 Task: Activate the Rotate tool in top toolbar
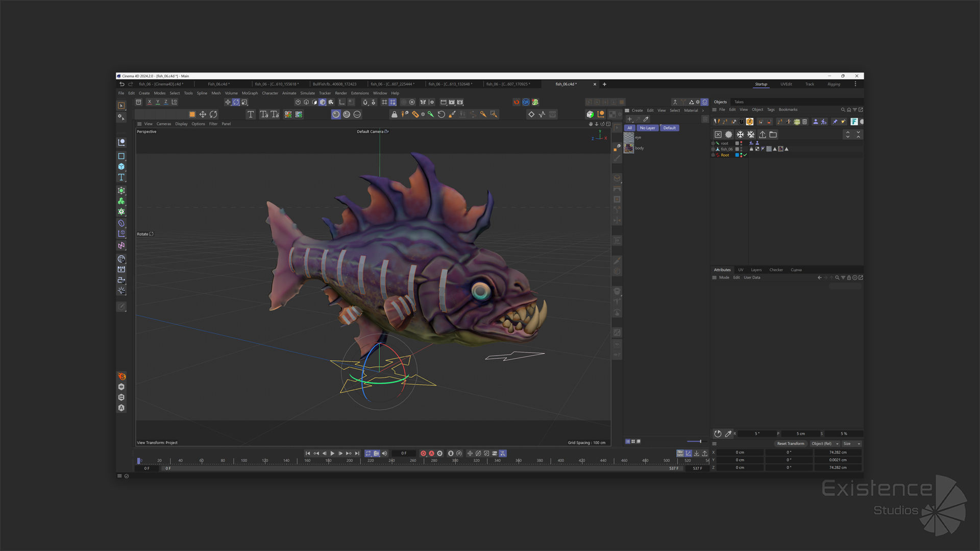(x=236, y=102)
